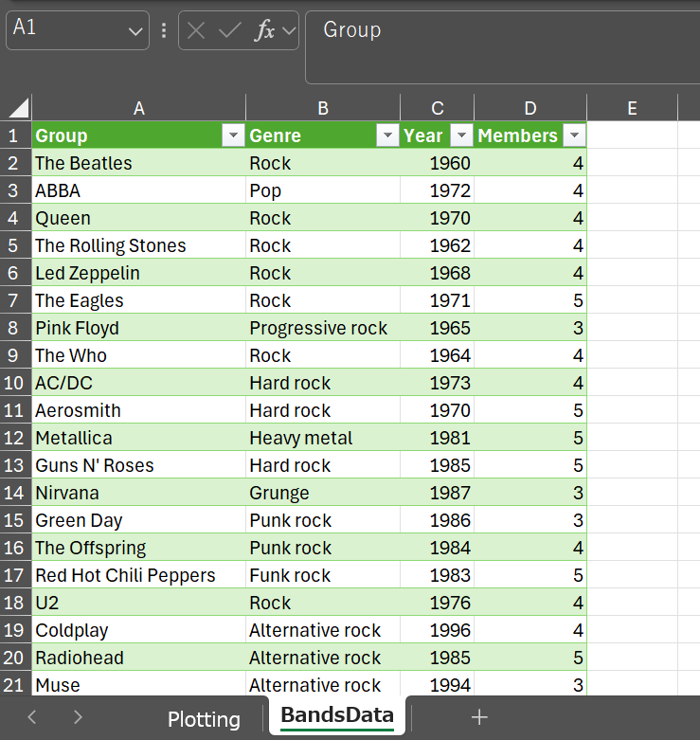Select the cell The Eagles

(x=138, y=300)
